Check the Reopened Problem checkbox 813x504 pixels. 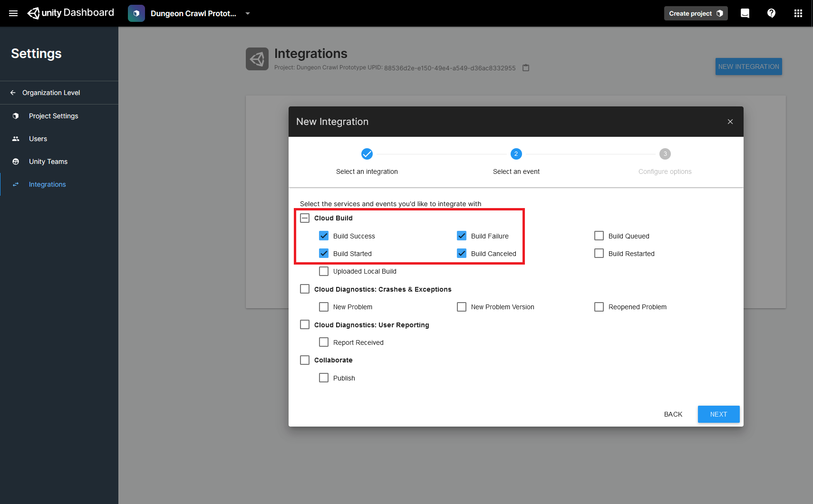599,307
